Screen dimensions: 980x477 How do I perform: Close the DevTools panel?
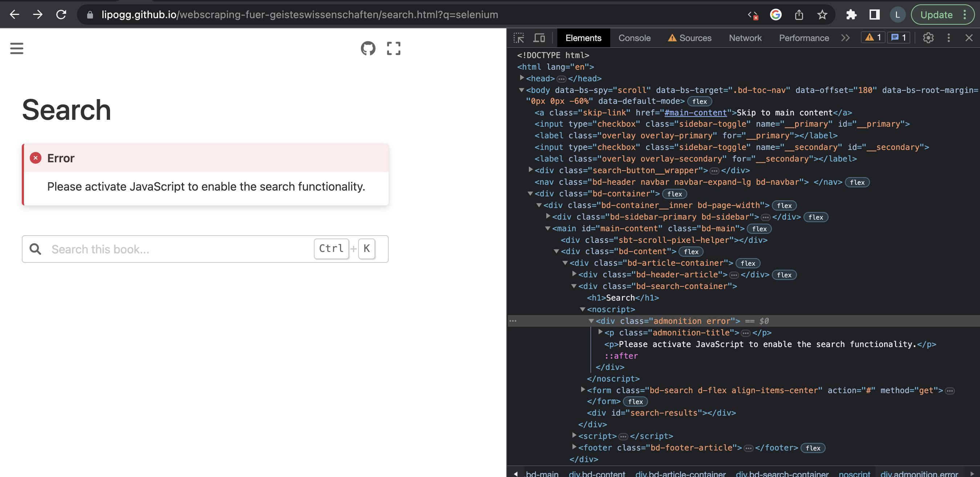point(969,38)
